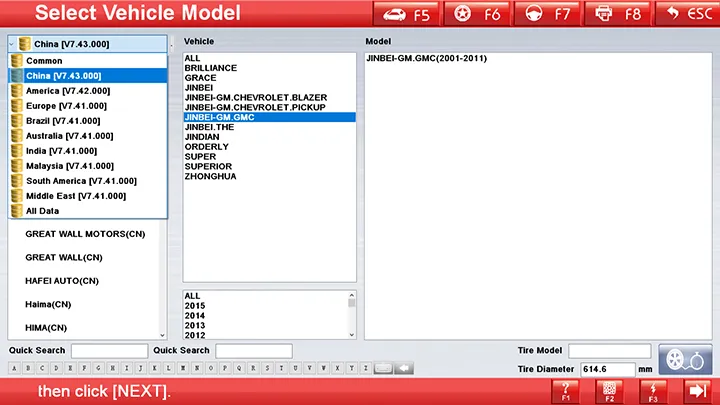
Task: Click the F3 lightning icon button
Action: pyautogui.click(x=653, y=392)
